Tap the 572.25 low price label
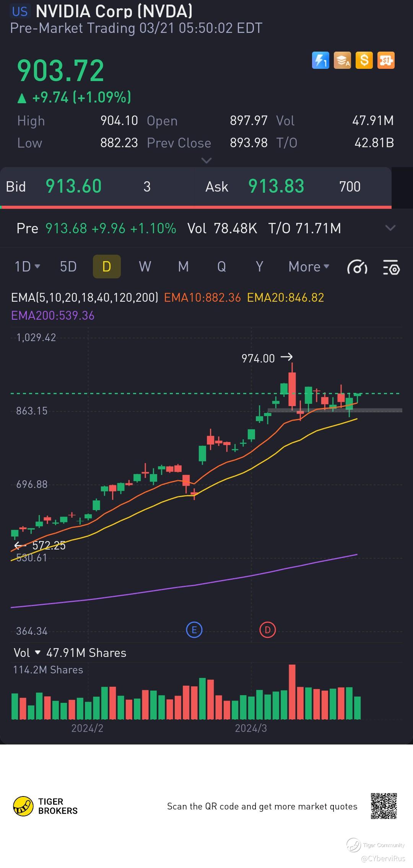This screenshot has height=868, width=413. pos(49,545)
